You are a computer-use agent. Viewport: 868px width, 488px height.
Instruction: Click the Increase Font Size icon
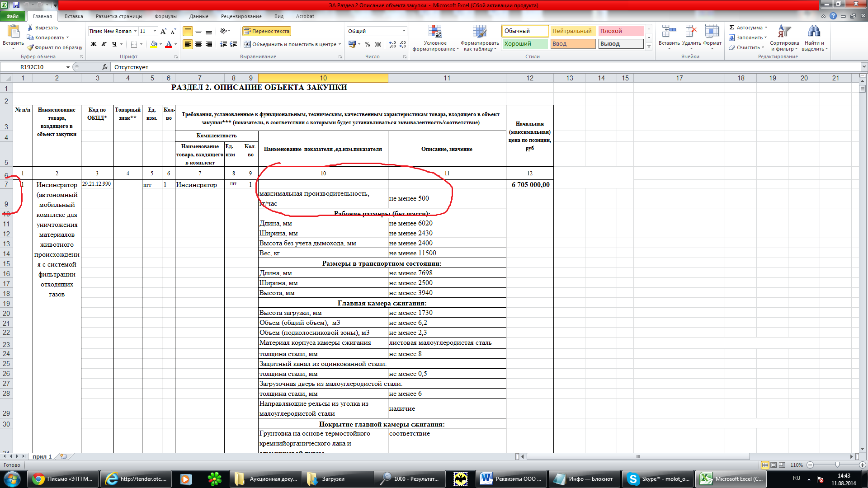tap(164, 31)
